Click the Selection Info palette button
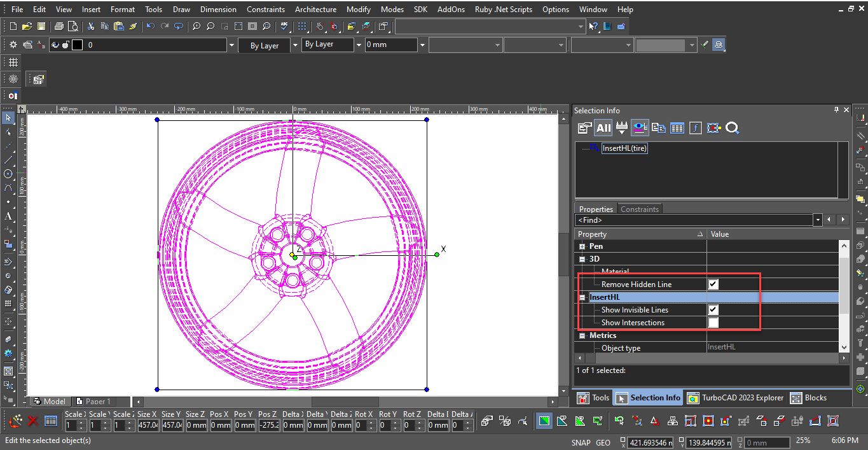This screenshot has height=450, width=868. 648,398
